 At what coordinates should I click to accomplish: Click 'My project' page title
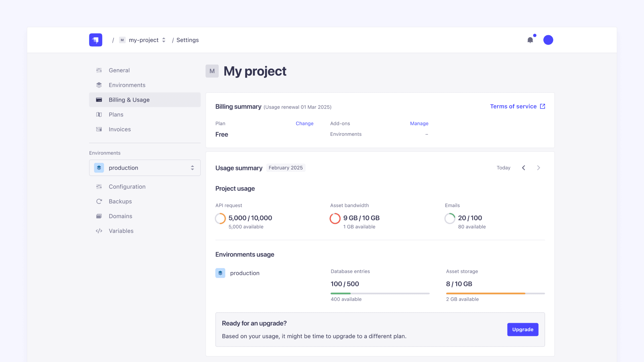(255, 71)
